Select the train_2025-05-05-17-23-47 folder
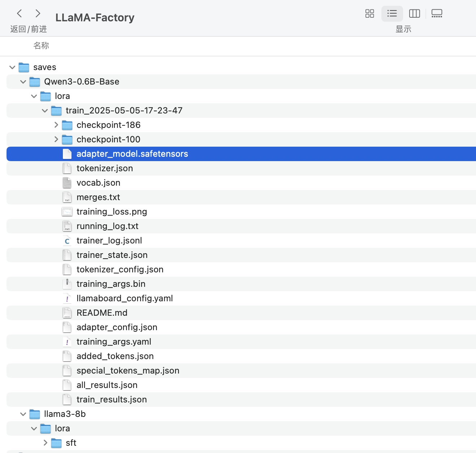The width and height of the screenshot is (476, 453). click(x=124, y=111)
